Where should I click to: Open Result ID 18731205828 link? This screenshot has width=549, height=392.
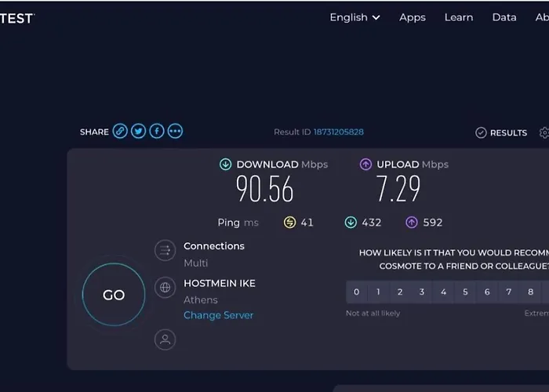pyautogui.click(x=338, y=132)
